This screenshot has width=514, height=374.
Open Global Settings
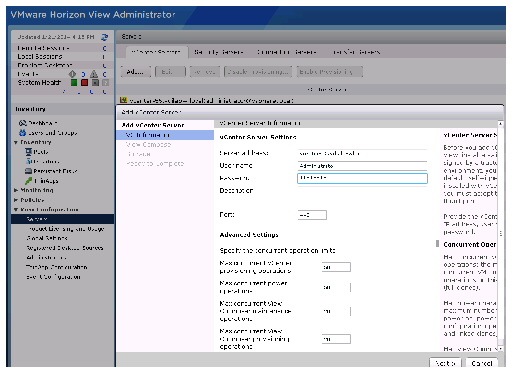47,238
